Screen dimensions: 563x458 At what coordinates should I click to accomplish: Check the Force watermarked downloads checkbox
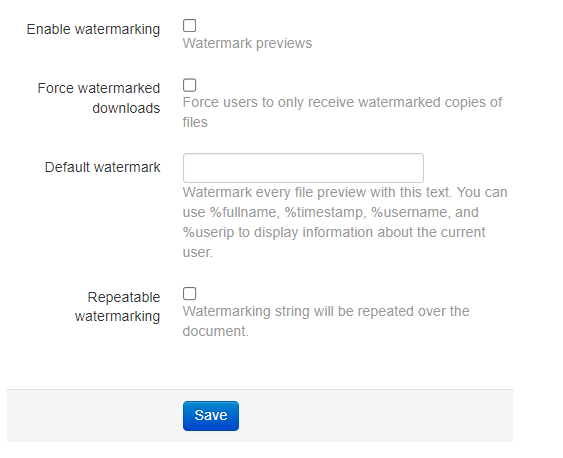[x=190, y=85]
